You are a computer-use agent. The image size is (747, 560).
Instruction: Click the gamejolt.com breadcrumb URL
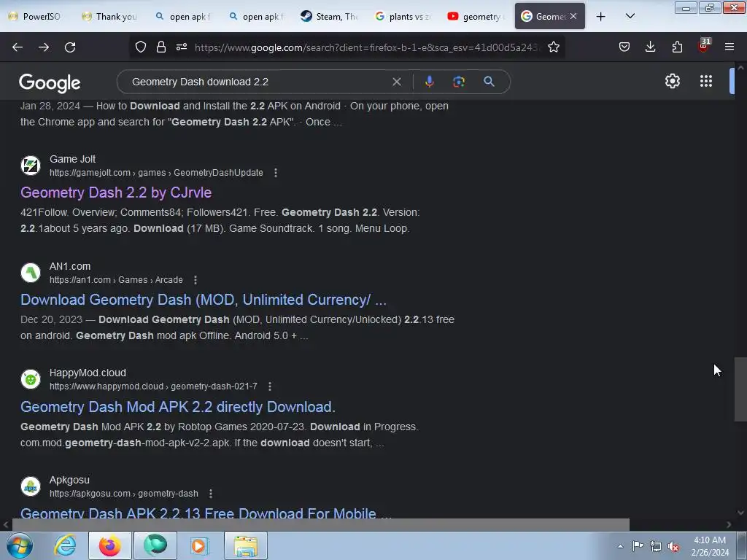[156, 173]
